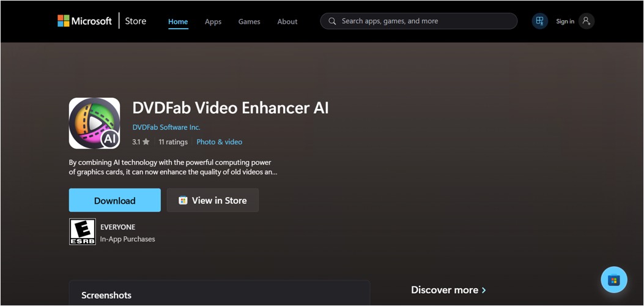The height and width of the screenshot is (306, 644).
Task: Click the app description paragraph
Action: [x=173, y=167]
